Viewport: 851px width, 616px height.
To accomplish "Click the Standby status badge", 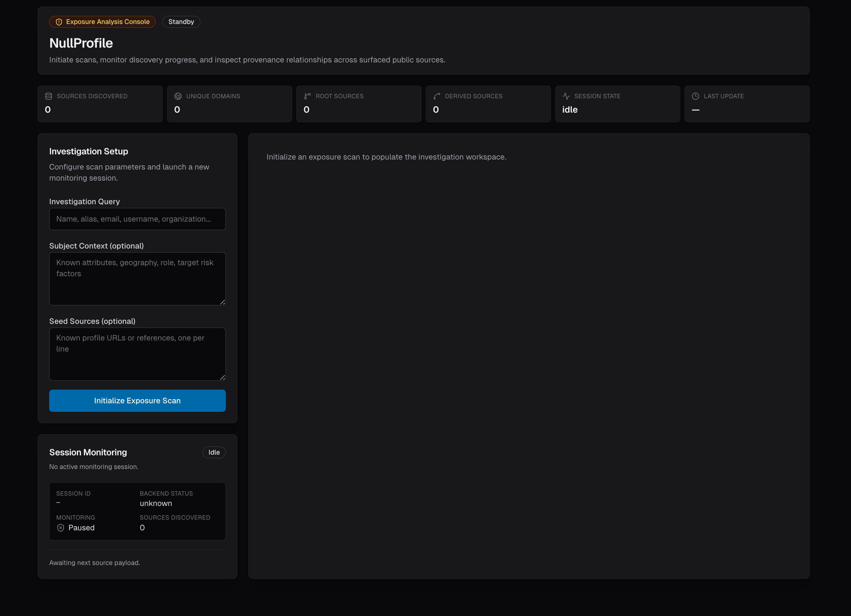I will pos(181,22).
